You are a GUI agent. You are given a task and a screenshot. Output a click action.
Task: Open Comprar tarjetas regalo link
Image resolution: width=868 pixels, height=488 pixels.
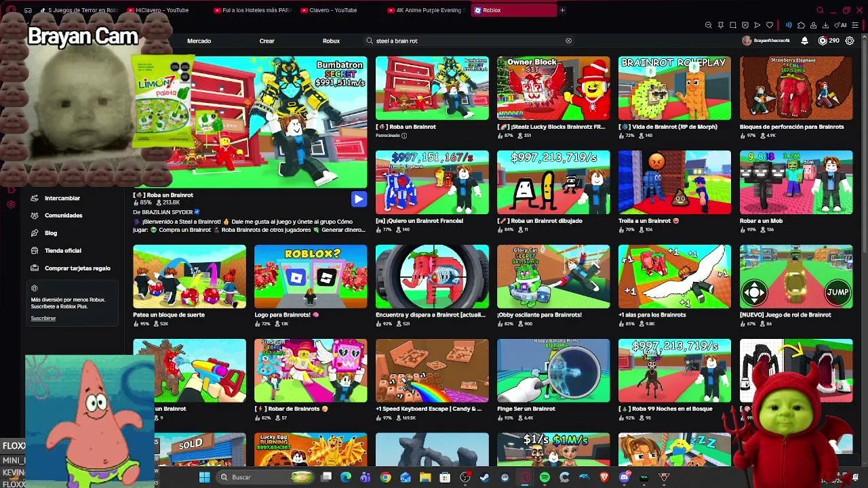(77, 268)
